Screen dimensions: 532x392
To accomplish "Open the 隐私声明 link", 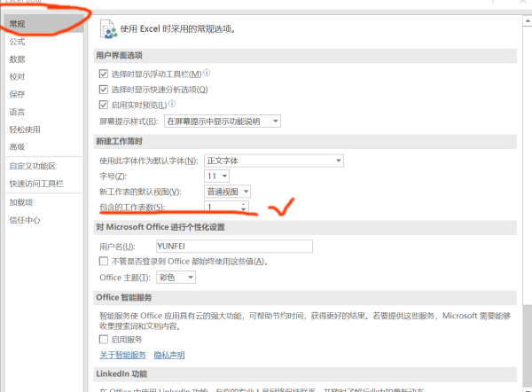I will pyautogui.click(x=169, y=356).
